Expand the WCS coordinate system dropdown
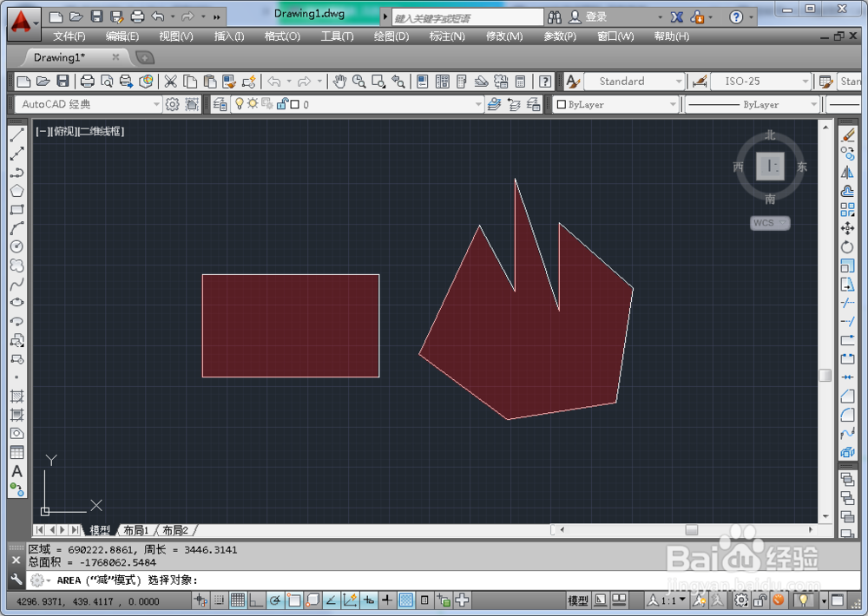Screen dimensions: 868x616 pyautogui.click(x=770, y=223)
